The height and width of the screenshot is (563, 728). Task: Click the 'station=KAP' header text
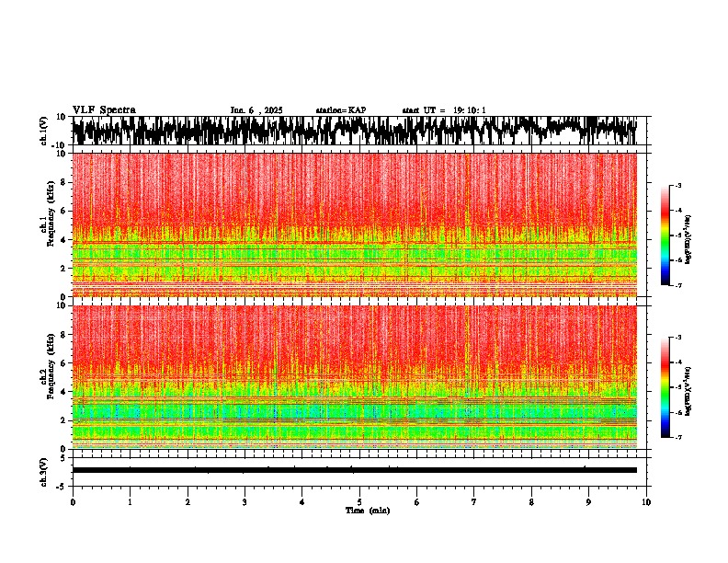point(341,110)
